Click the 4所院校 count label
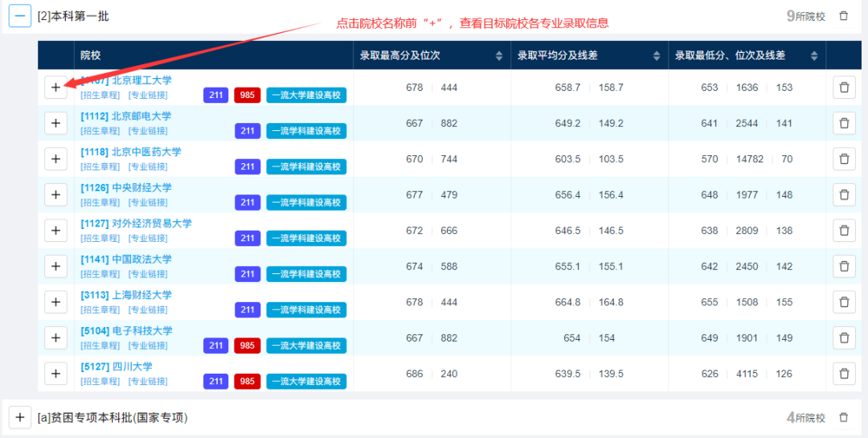868x438 pixels. (x=805, y=417)
